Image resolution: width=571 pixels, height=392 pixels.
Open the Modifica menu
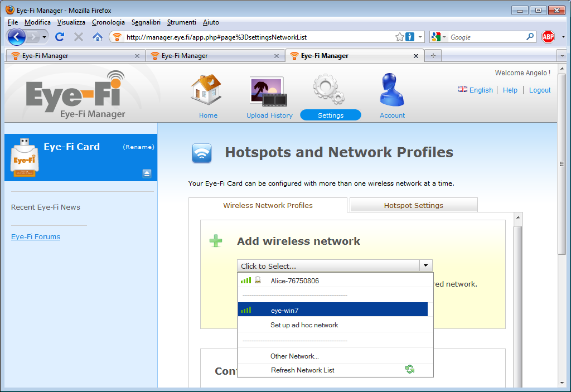pyautogui.click(x=37, y=22)
